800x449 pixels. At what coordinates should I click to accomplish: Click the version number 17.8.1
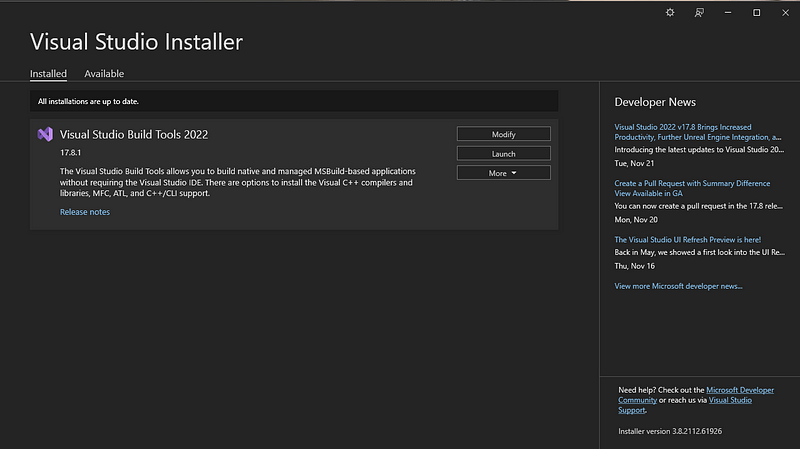pyautogui.click(x=70, y=153)
